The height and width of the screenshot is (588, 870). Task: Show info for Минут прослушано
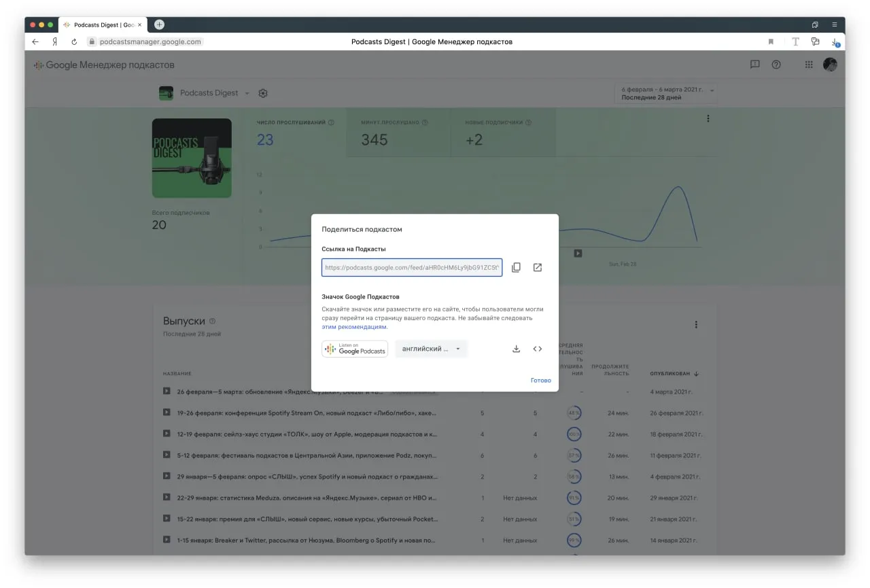click(425, 123)
